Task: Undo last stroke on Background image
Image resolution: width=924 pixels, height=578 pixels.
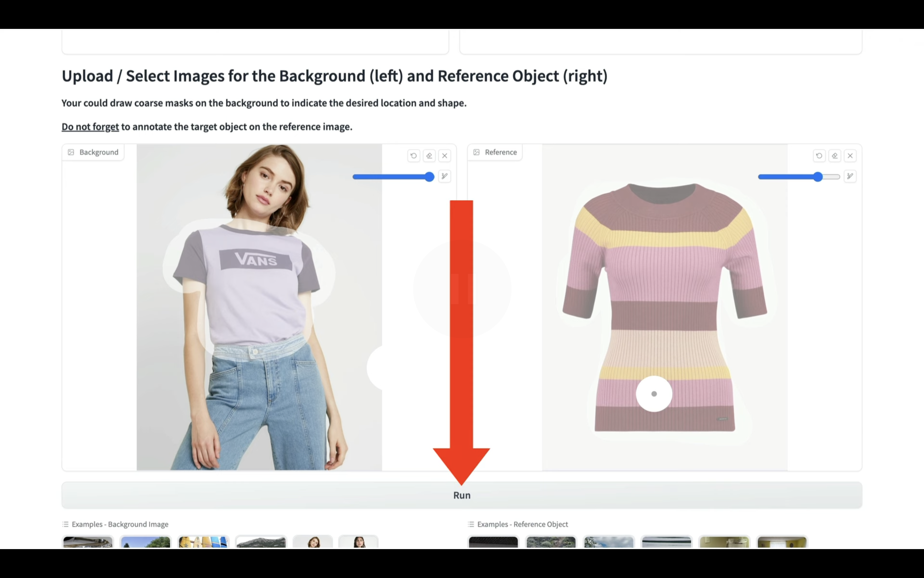Action: (414, 156)
